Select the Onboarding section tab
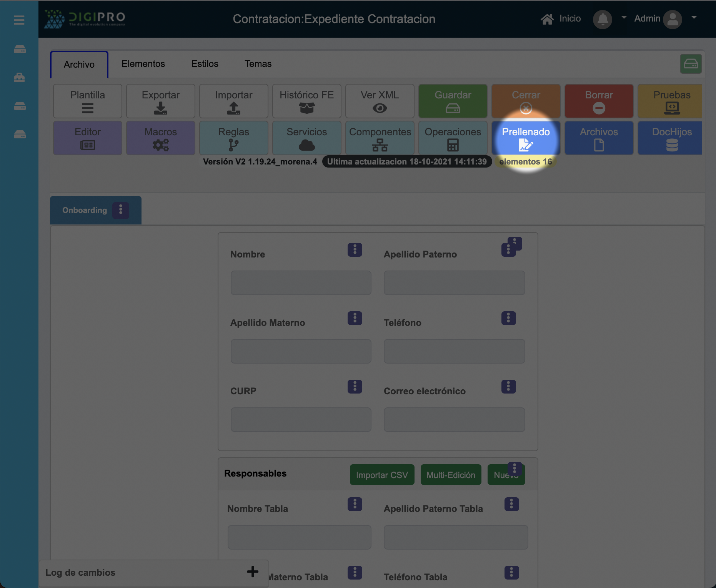The height and width of the screenshot is (588, 716). [85, 210]
